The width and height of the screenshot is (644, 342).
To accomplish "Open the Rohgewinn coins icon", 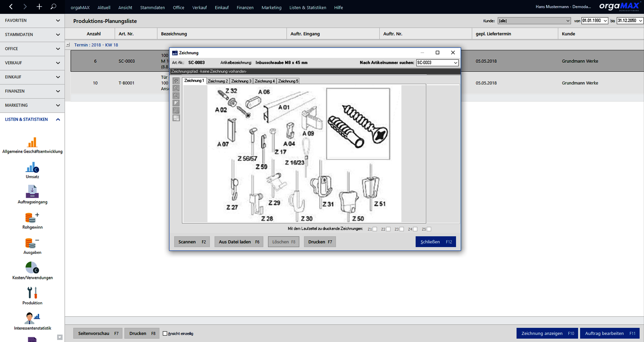I will (x=33, y=217).
